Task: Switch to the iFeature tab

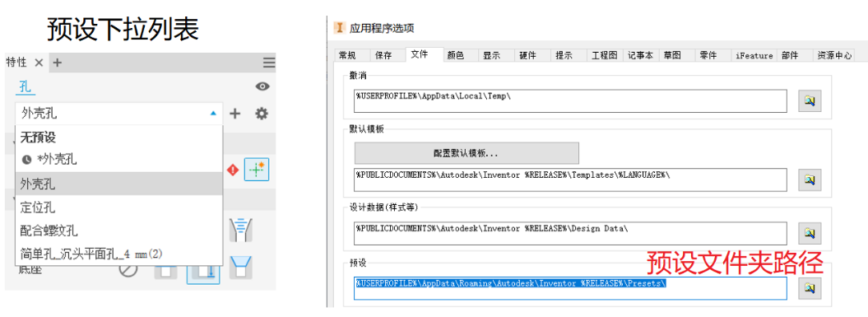Action: coord(754,55)
